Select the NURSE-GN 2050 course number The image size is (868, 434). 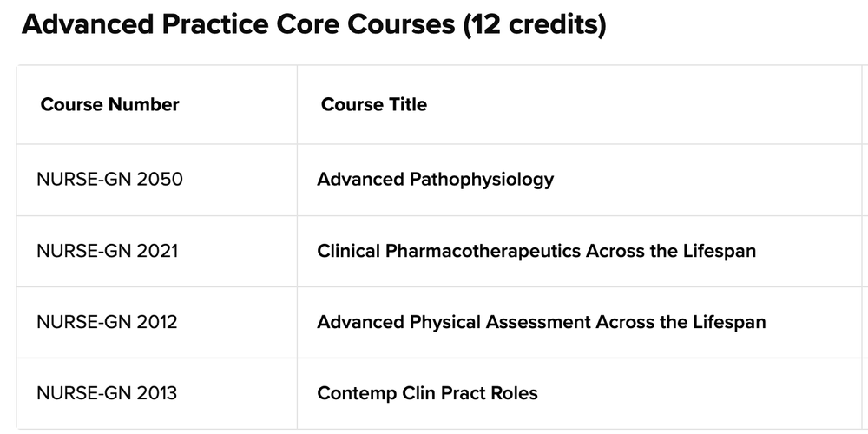point(109,180)
